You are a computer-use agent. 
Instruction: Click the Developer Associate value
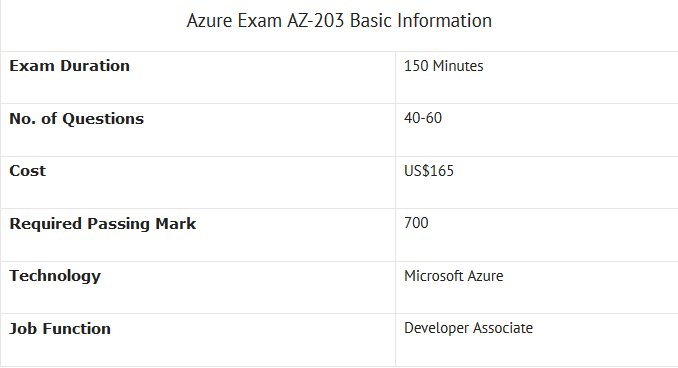pyautogui.click(x=468, y=328)
